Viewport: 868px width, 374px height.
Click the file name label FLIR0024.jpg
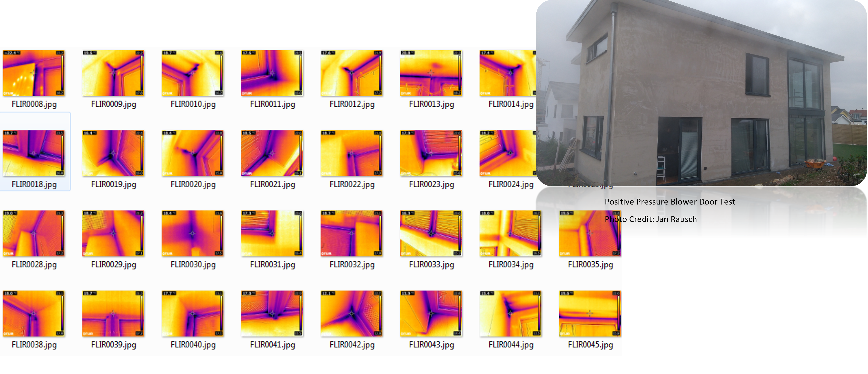tap(511, 185)
